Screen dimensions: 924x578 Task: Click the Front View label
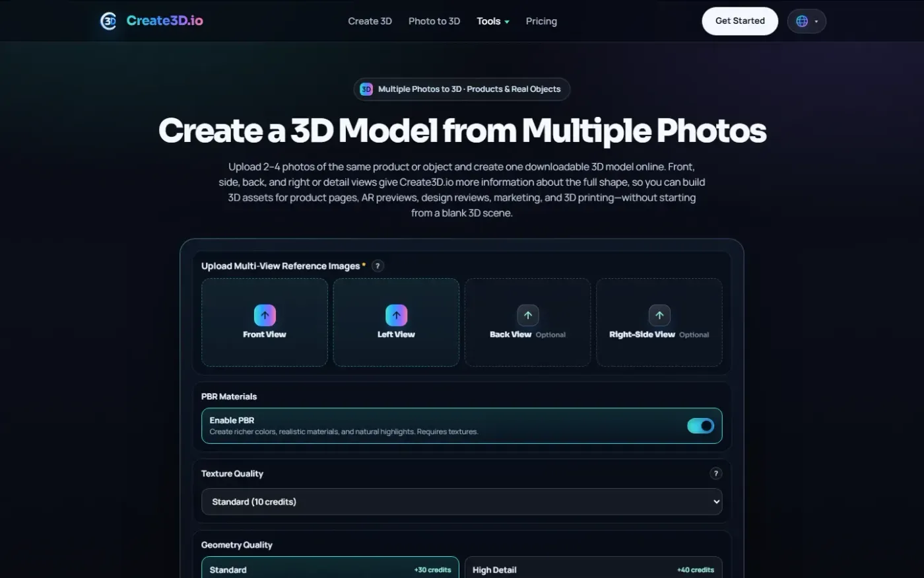[265, 334]
